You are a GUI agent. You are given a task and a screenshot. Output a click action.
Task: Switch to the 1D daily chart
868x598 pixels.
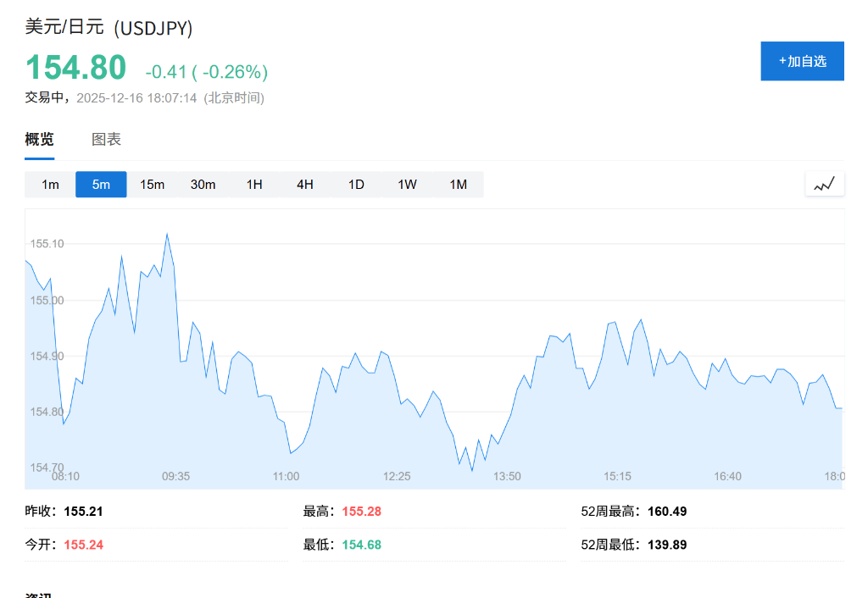(x=356, y=185)
